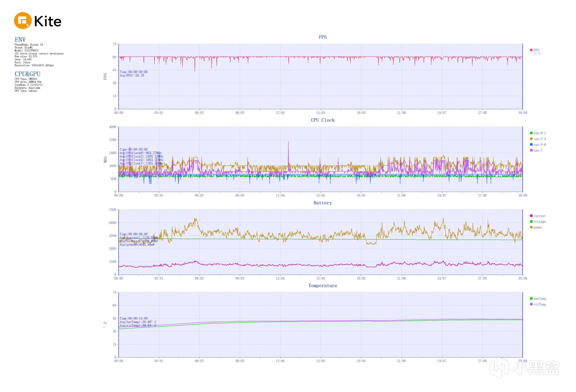Click the CPU Clock chart title
The image size is (576, 392).
pyautogui.click(x=322, y=120)
